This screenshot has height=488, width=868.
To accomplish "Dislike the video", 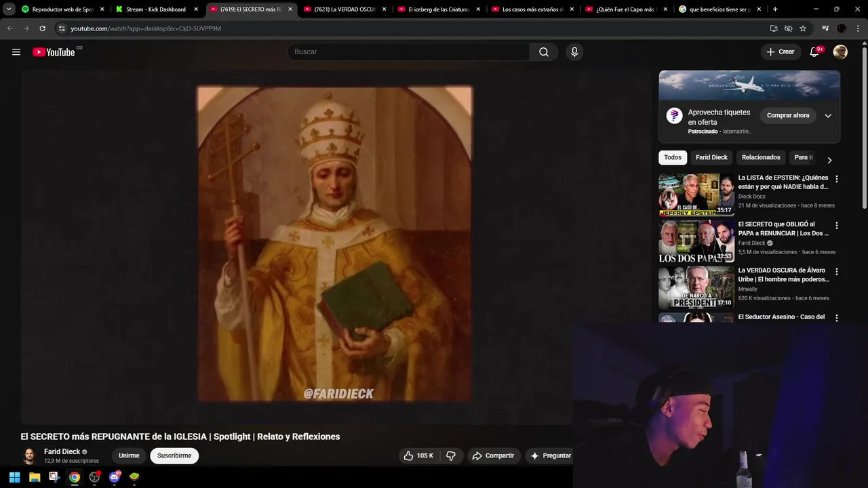I will pos(451,455).
